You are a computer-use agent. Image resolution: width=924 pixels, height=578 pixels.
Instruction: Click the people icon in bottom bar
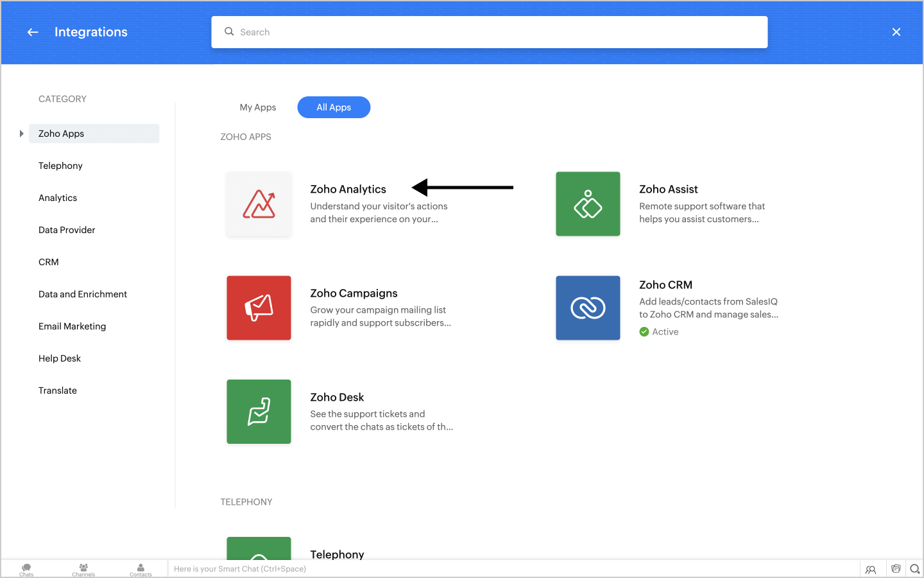tap(871, 569)
